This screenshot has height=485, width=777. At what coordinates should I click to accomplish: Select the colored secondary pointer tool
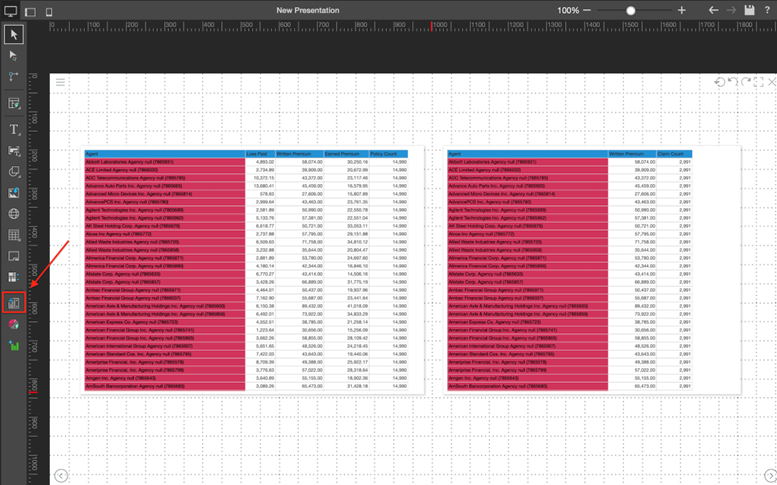point(13,55)
